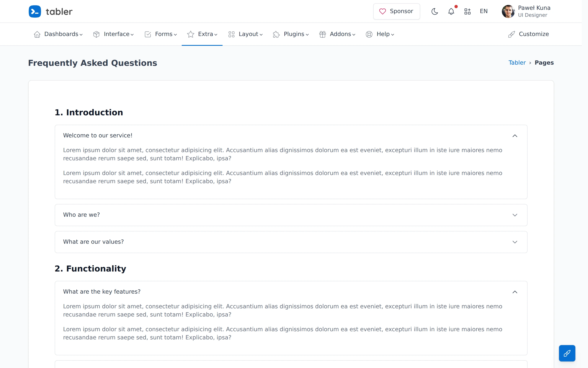Expand 'What are our values?' chevron

515,242
